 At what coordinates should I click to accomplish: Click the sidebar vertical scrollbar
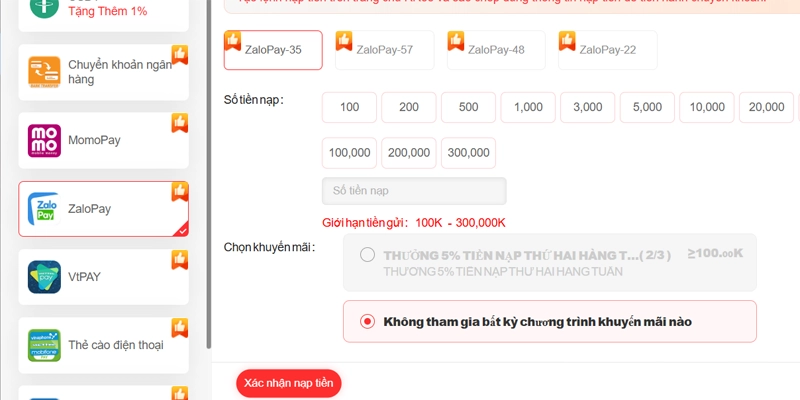coord(209,173)
